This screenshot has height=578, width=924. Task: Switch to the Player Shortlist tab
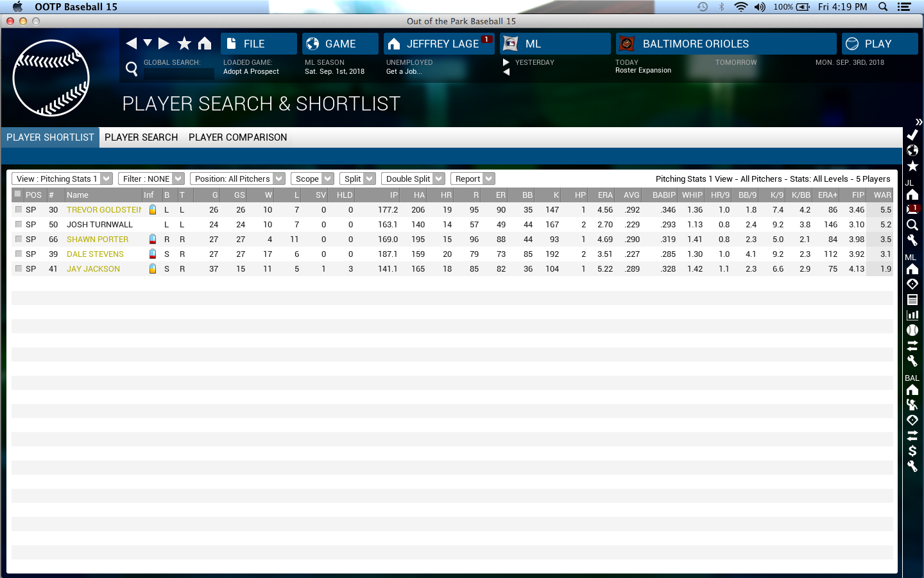pos(50,137)
